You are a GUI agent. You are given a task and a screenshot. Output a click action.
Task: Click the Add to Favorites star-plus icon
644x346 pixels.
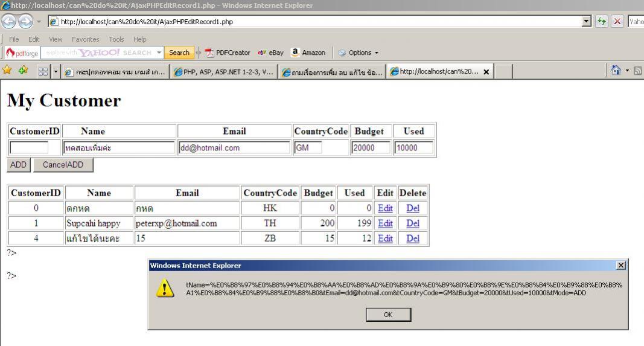pyautogui.click(x=23, y=70)
